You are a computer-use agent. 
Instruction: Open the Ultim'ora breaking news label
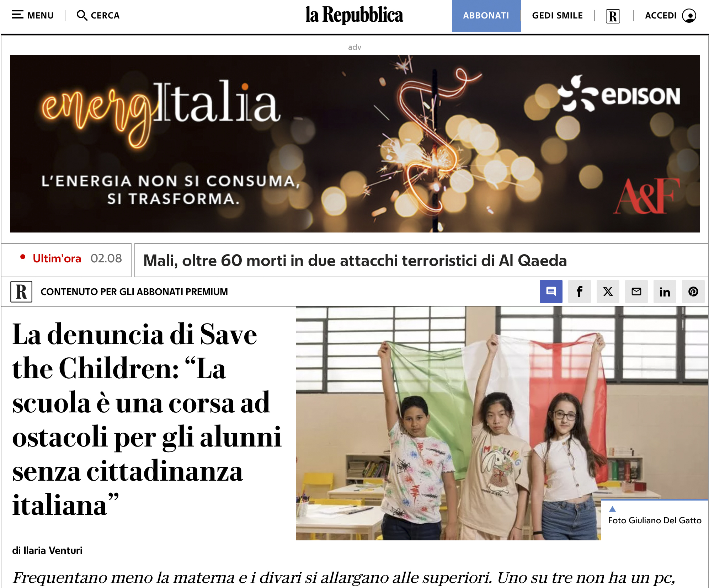(x=57, y=258)
